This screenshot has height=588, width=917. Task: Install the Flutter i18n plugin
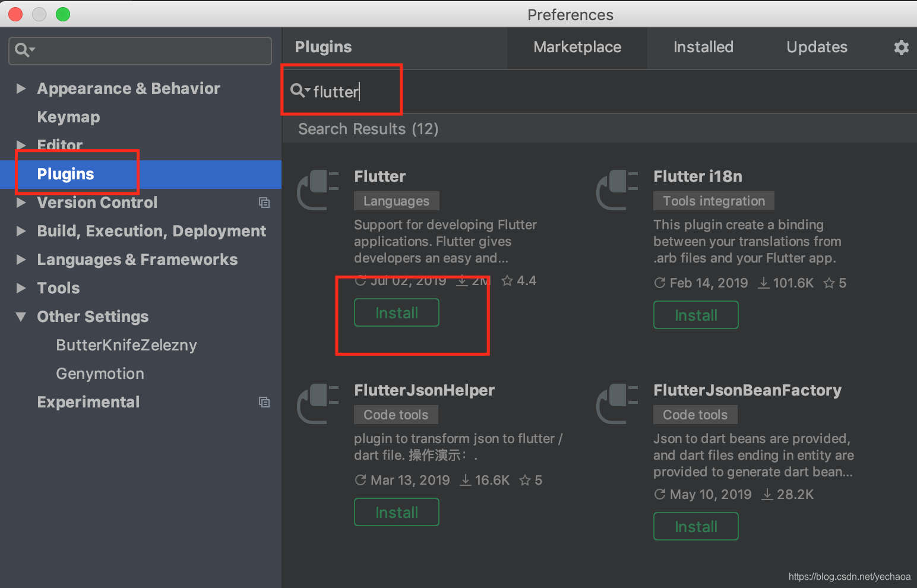pos(696,315)
